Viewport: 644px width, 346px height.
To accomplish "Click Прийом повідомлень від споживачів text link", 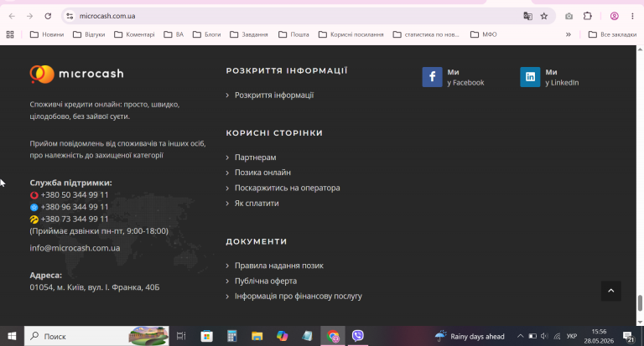I will (x=117, y=149).
